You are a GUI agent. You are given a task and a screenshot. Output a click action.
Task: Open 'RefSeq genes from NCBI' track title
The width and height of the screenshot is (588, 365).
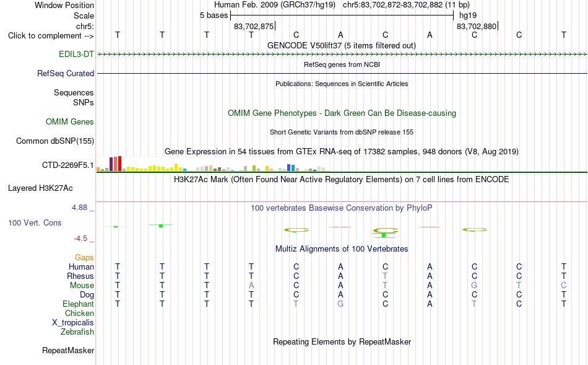pyautogui.click(x=342, y=64)
